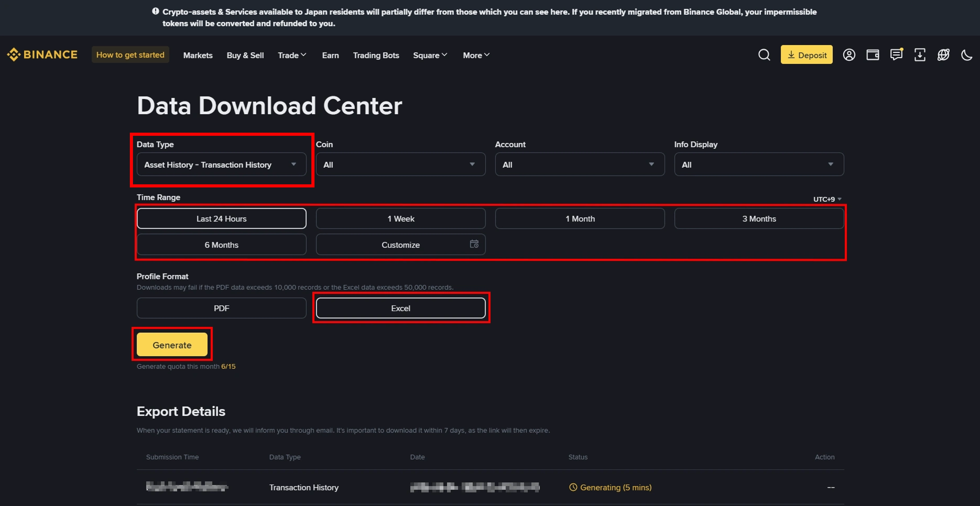The height and width of the screenshot is (506, 980).
Task: Open the Info Display dropdown
Action: 759,164
